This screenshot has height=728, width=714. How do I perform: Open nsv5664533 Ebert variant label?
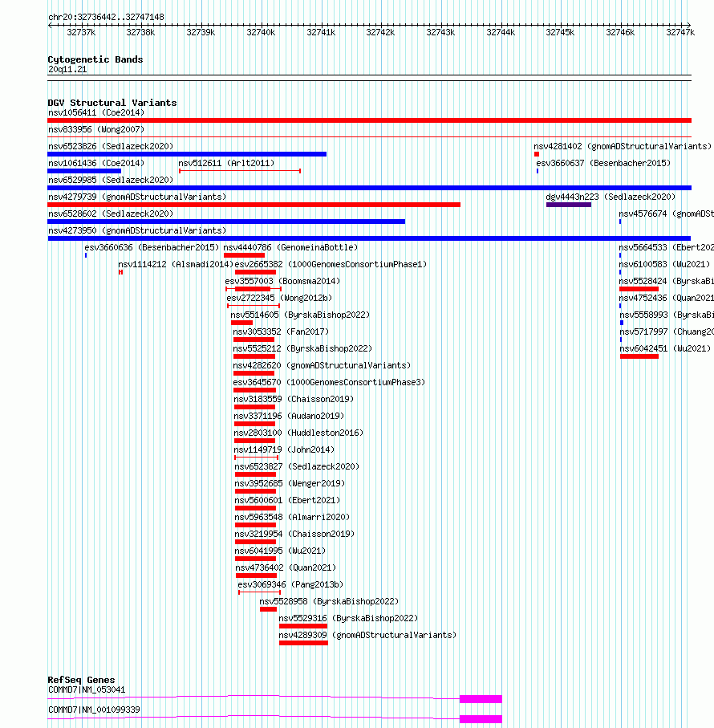666,247
